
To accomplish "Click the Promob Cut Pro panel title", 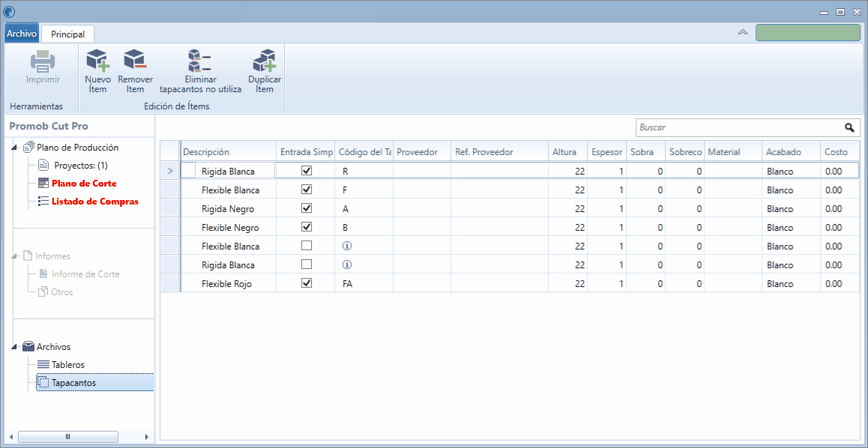I will pyautogui.click(x=49, y=126).
